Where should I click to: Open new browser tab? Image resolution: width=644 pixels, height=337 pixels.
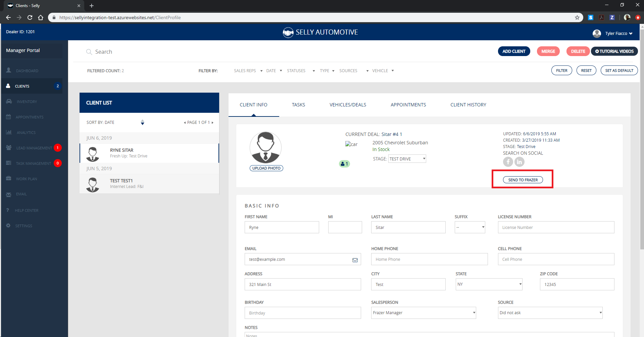[x=92, y=6]
